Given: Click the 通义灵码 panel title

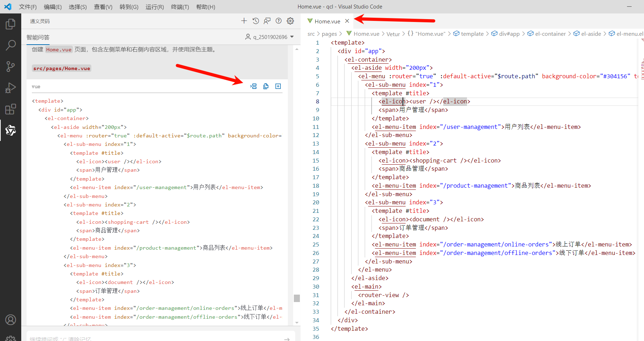Looking at the screenshot, I should [40, 21].
